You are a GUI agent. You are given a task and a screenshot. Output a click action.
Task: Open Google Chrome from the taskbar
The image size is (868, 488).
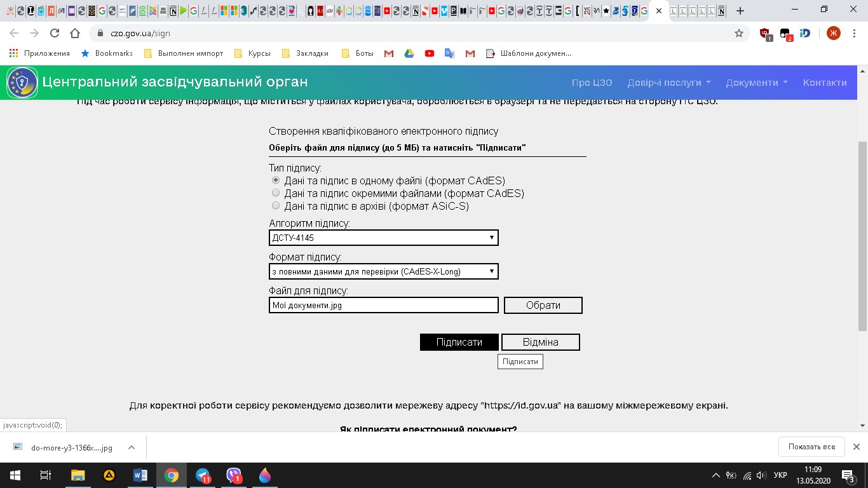pos(172,475)
